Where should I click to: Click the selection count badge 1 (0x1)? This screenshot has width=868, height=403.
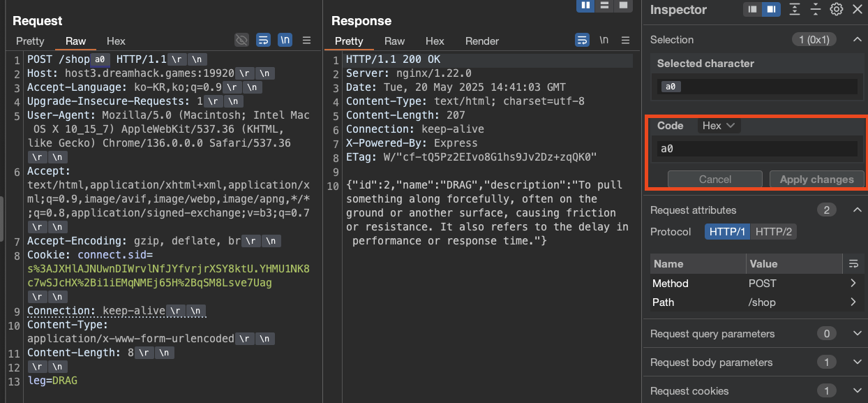814,40
